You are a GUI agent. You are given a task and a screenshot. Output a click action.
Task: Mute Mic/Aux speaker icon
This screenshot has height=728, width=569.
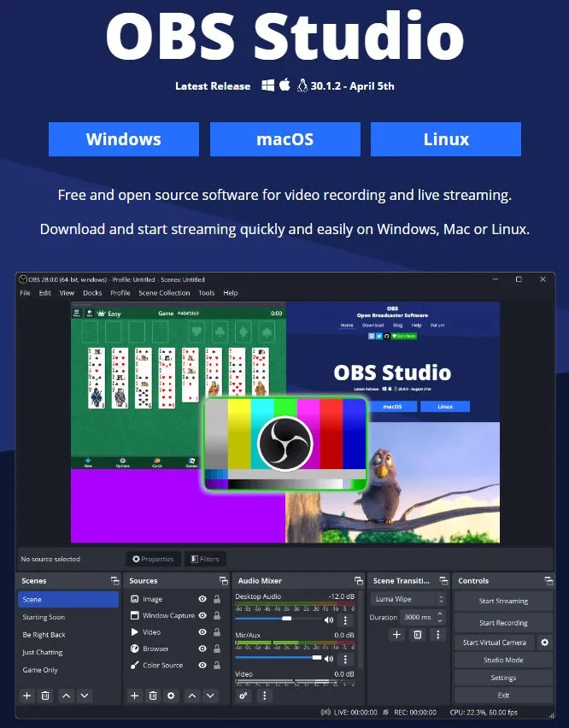[329, 659]
